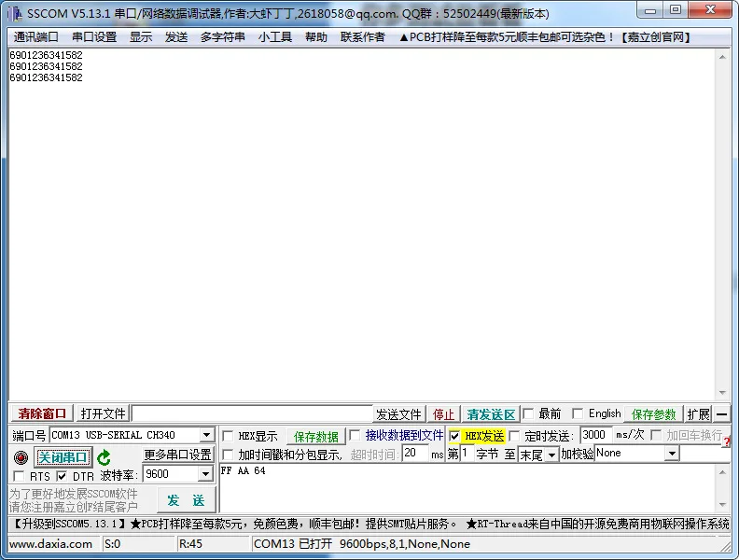Toggle the English language checkbox
The width and height of the screenshot is (739, 560).
tap(578, 413)
